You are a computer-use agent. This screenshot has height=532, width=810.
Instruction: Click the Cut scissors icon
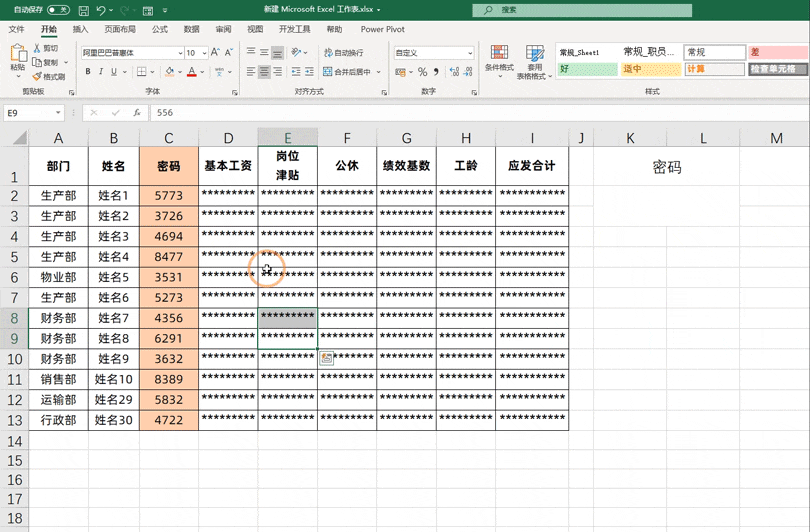pos(37,48)
